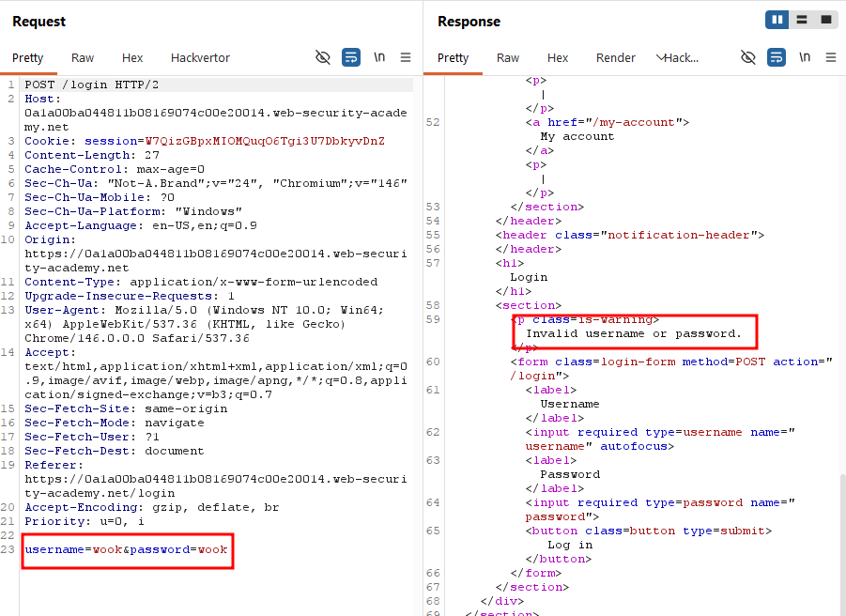The height and width of the screenshot is (616, 846).
Task: Select side-by-side split layout icon
Action: (777, 20)
